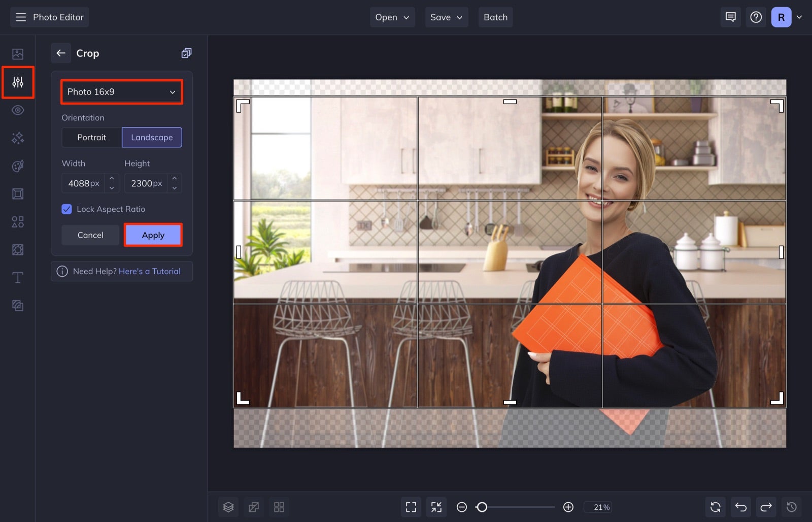Image resolution: width=812 pixels, height=522 pixels.
Task: Uncheck Lock Aspect Ratio
Action: point(66,209)
